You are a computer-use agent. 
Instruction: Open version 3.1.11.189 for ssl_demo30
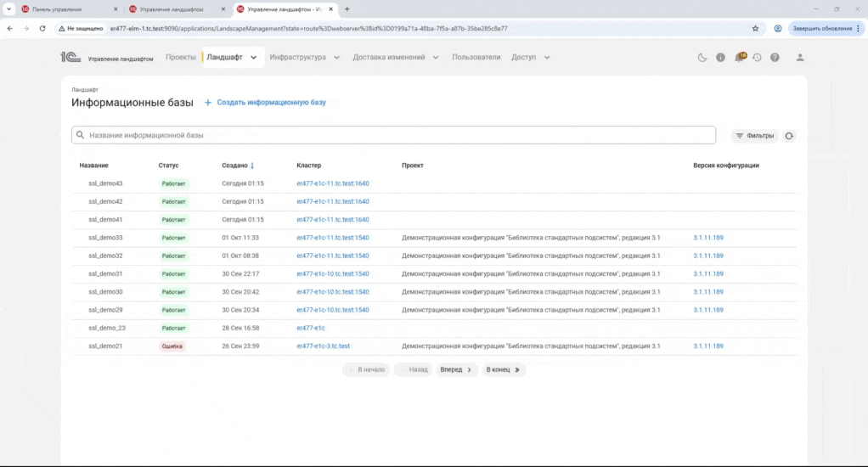pos(708,291)
